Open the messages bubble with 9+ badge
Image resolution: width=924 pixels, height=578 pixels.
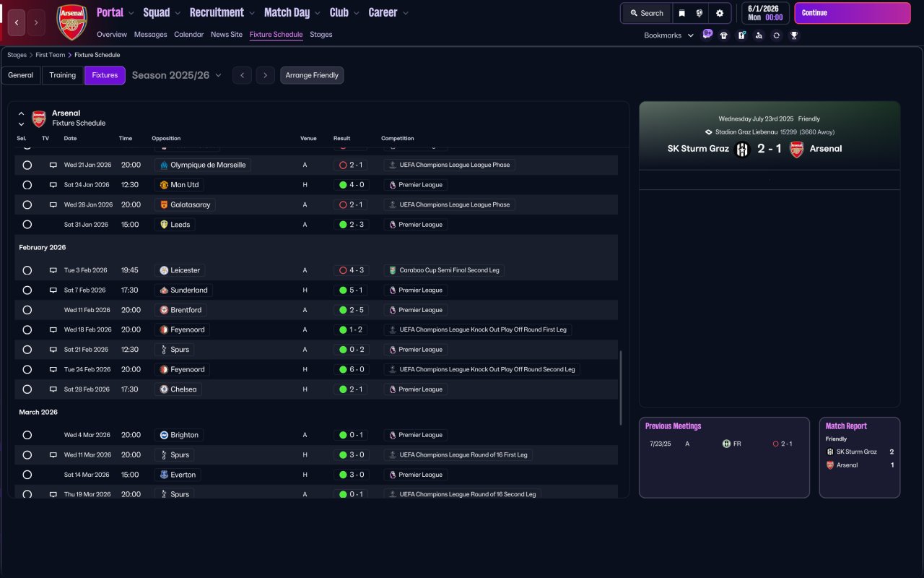coord(707,35)
